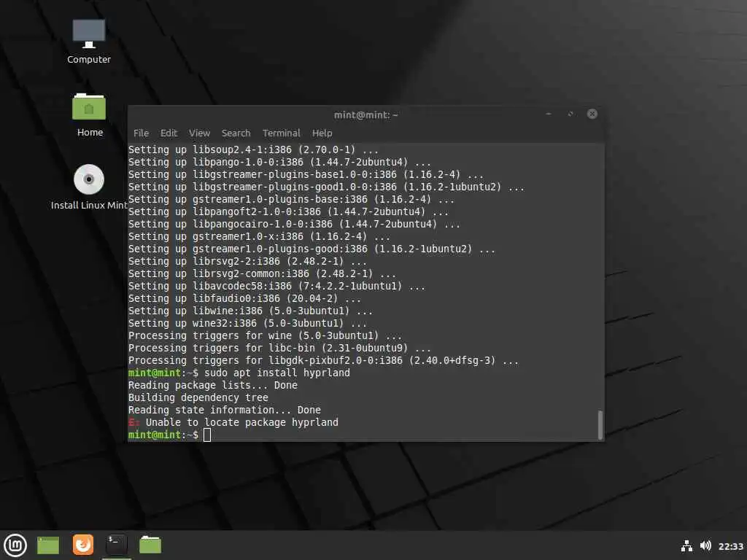Open calendar from clock 22:33
The width and height of the screenshot is (747, 560).
tap(730, 546)
